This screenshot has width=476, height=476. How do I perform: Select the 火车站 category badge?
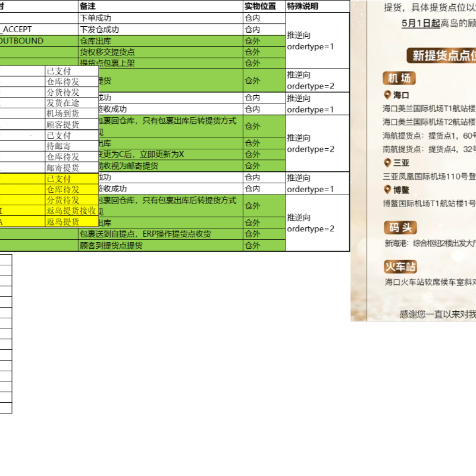[x=400, y=266]
